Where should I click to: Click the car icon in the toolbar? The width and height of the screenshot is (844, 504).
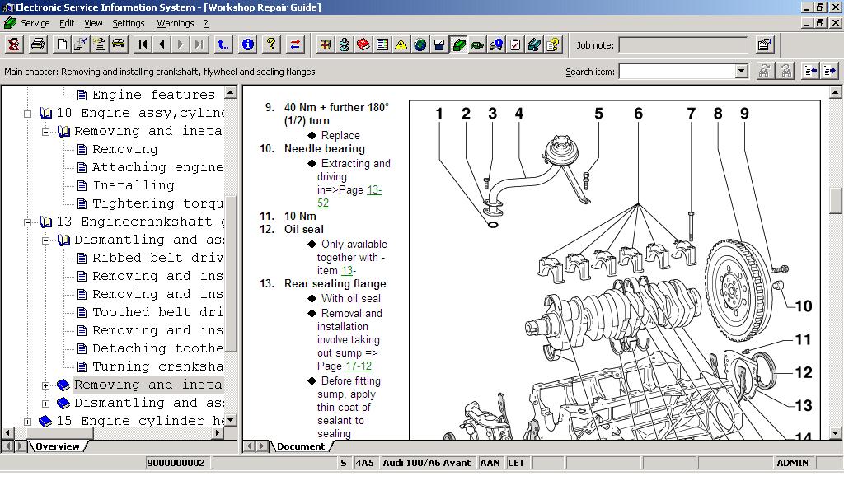[x=119, y=44]
